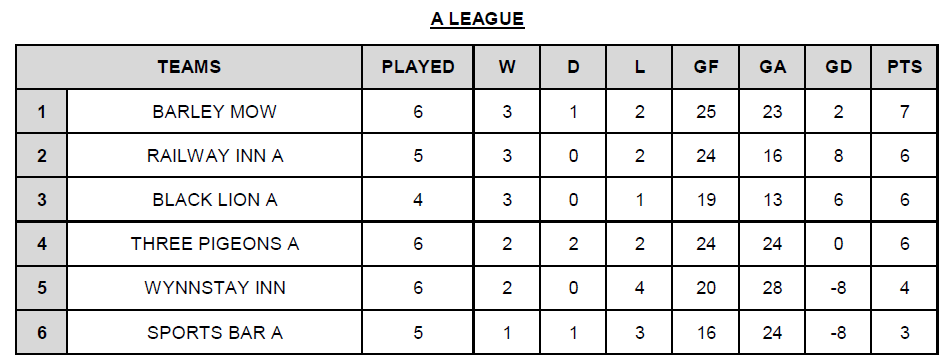Click Black Lion A's played value 4
949x362 pixels.
click(x=418, y=200)
